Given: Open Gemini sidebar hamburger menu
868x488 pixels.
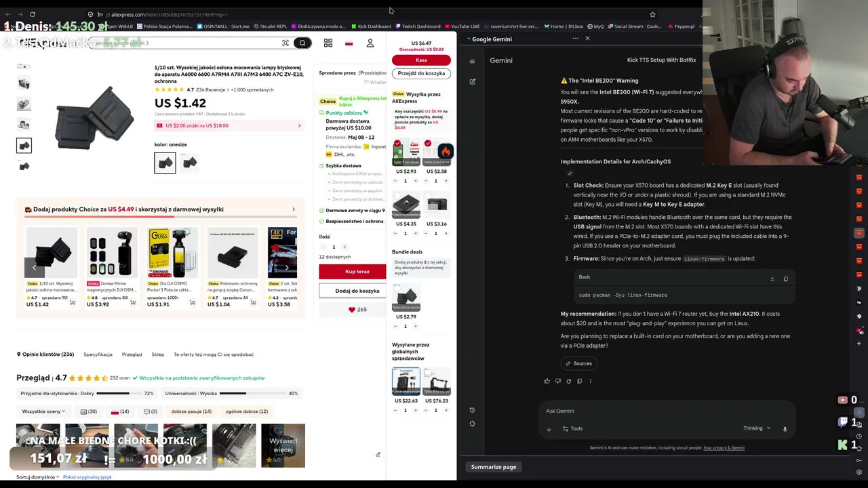Looking at the screenshot, I should click(472, 61).
